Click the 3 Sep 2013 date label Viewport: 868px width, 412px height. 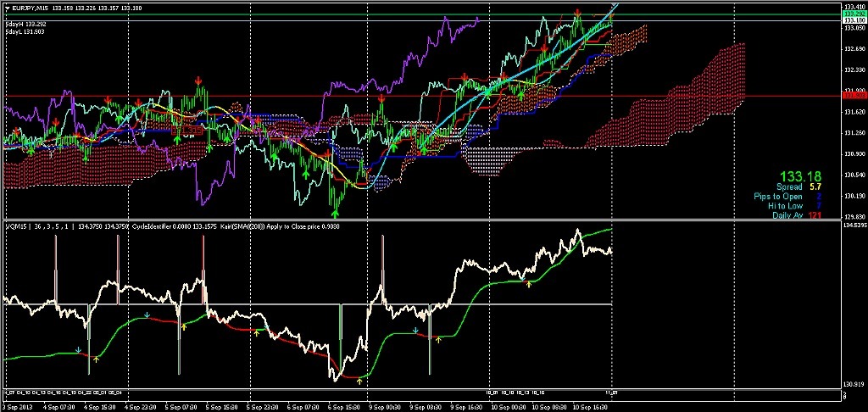point(15,406)
